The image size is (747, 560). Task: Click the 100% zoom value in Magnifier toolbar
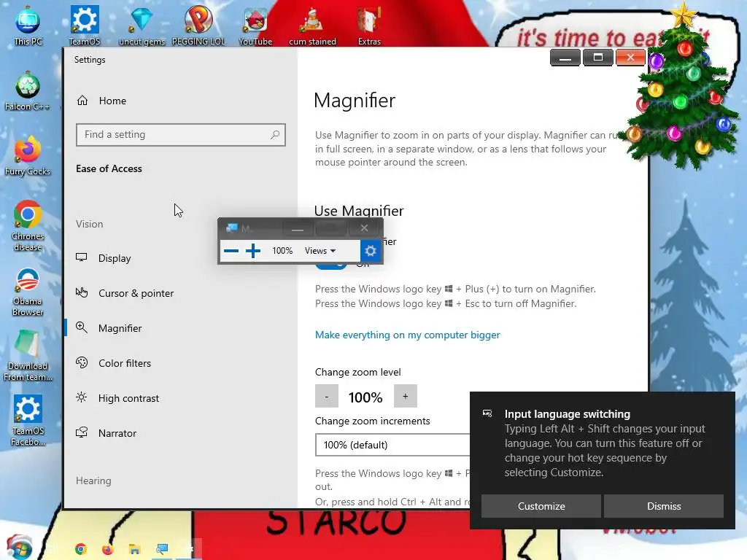[282, 251]
